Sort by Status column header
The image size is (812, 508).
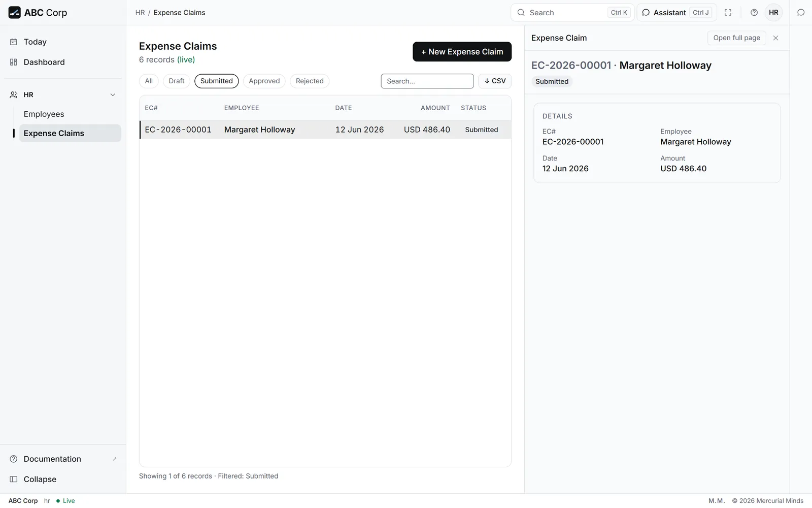(473, 108)
